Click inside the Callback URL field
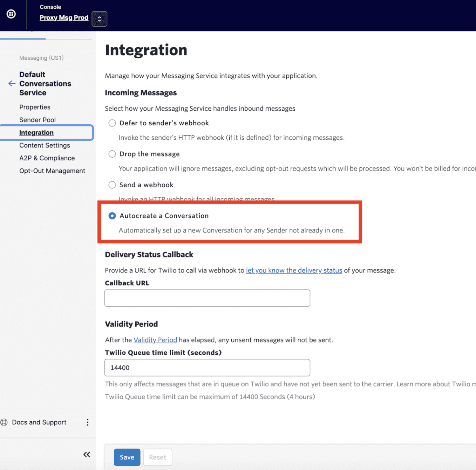Viewport: 476px width, 470px height. coord(207,298)
